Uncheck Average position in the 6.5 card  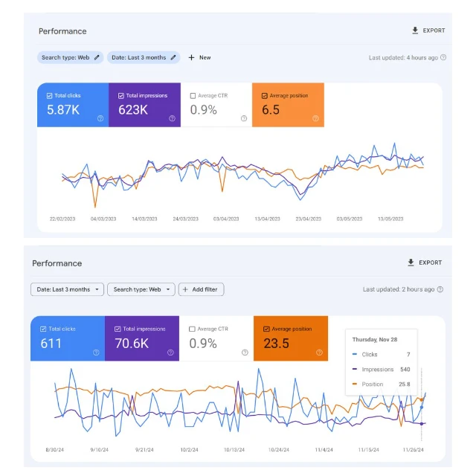pos(265,96)
